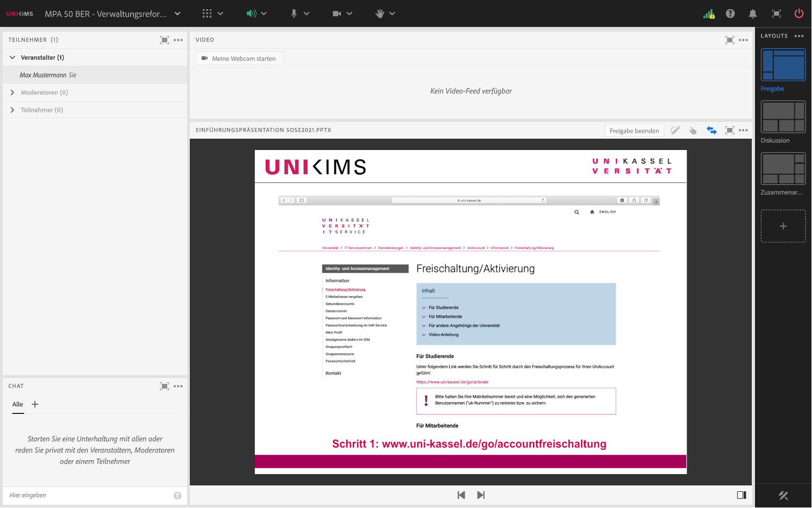Toggle the sync arrows icon
Image resolution: width=812 pixels, height=508 pixels.
click(x=711, y=130)
